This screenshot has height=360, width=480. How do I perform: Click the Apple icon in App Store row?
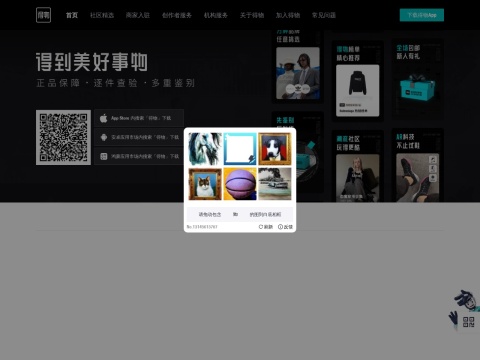click(x=104, y=118)
